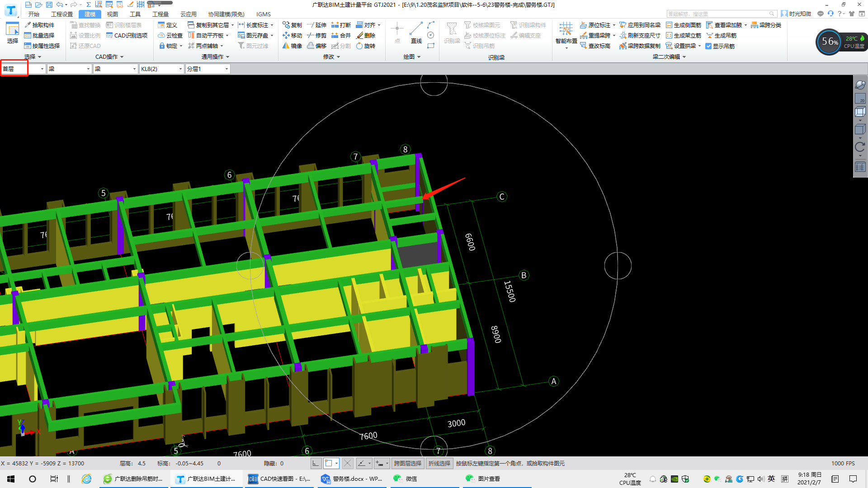This screenshot has height=488, width=868.
Task: Expand the 长度标注 dropdown
Action: point(272,25)
